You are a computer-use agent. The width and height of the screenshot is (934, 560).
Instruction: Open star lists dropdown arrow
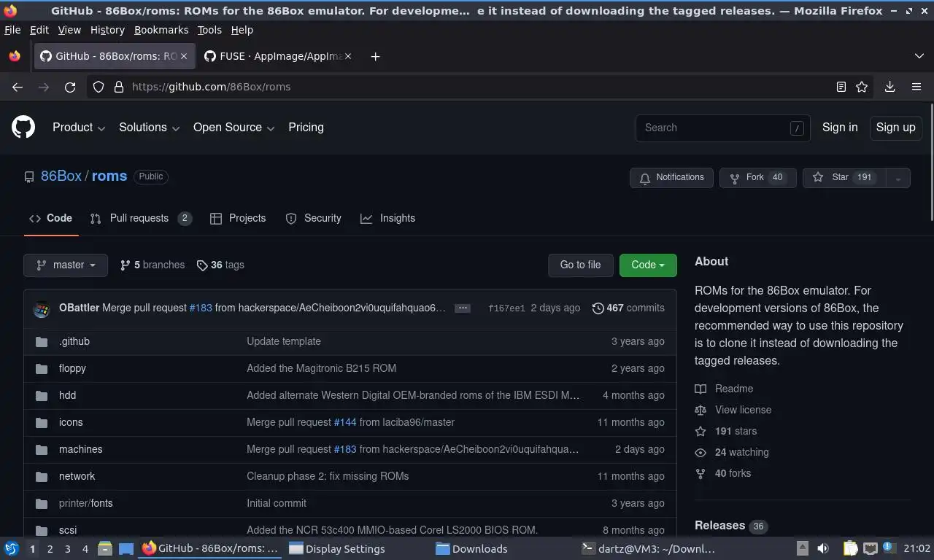(898, 178)
